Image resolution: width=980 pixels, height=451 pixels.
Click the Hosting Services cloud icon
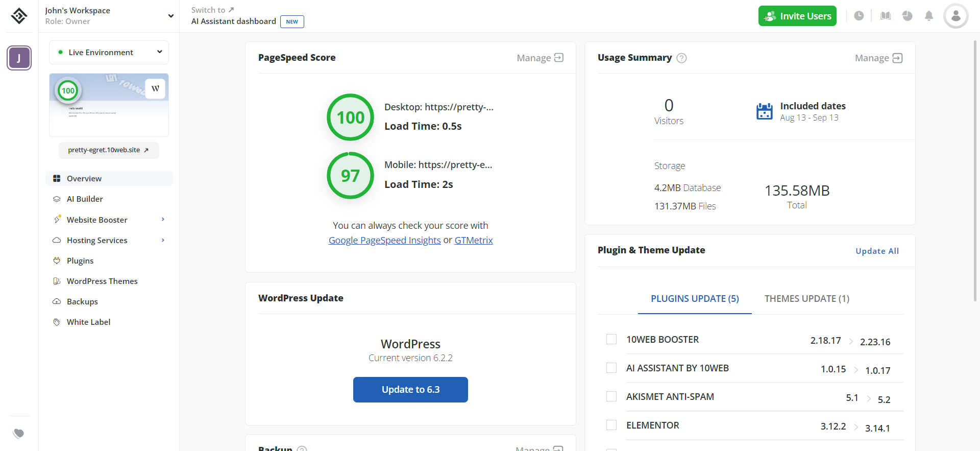point(57,240)
